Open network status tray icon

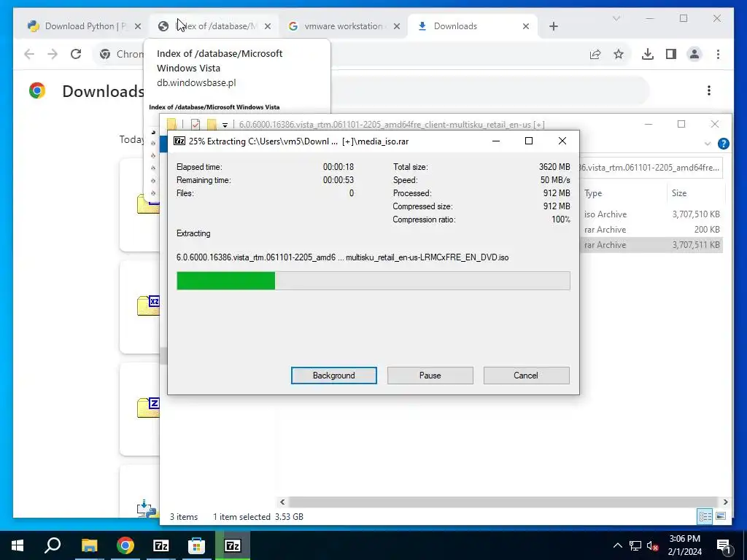tap(635, 545)
